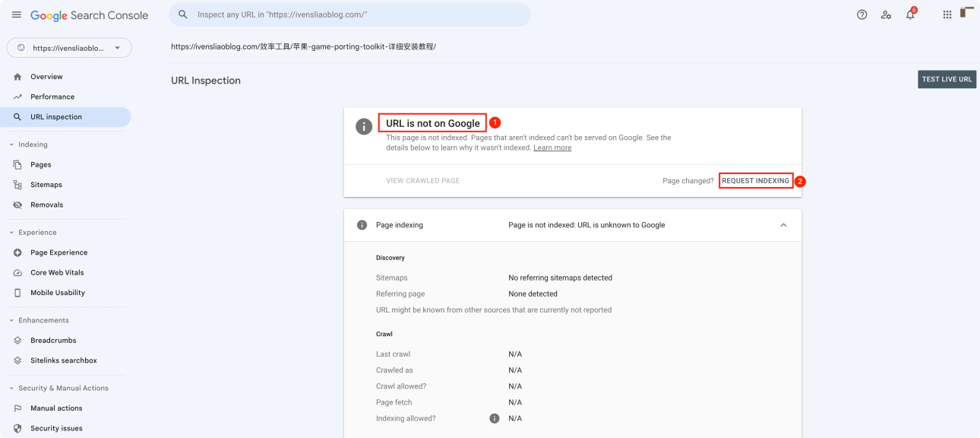Open the hamburger main menu
Screen dimensions: 980x438
click(16, 14)
